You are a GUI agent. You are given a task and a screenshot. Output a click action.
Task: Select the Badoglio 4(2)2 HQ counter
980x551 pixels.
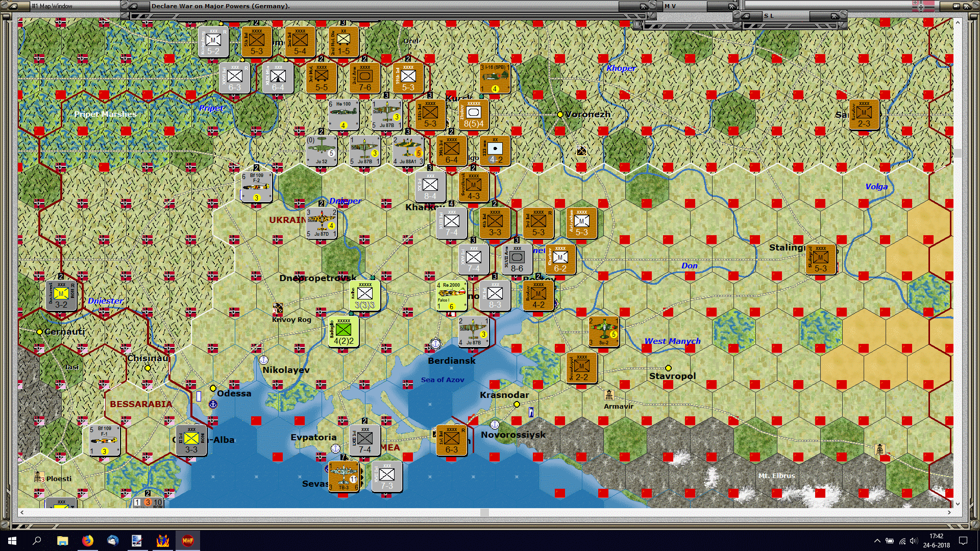[x=344, y=332]
